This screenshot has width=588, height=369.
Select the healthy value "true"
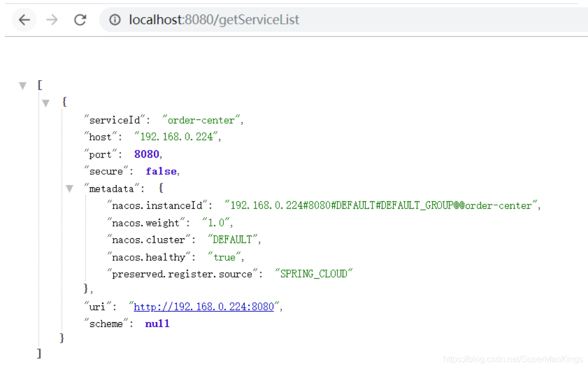[224, 257]
